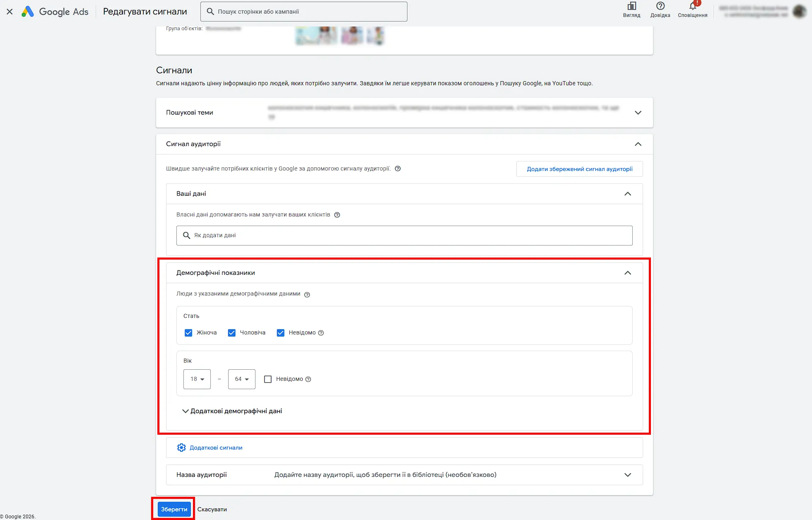The width and height of the screenshot is (812, 520).
Task: Expand Додаткові демографічні дані section
Action: [x=232, y=411]
